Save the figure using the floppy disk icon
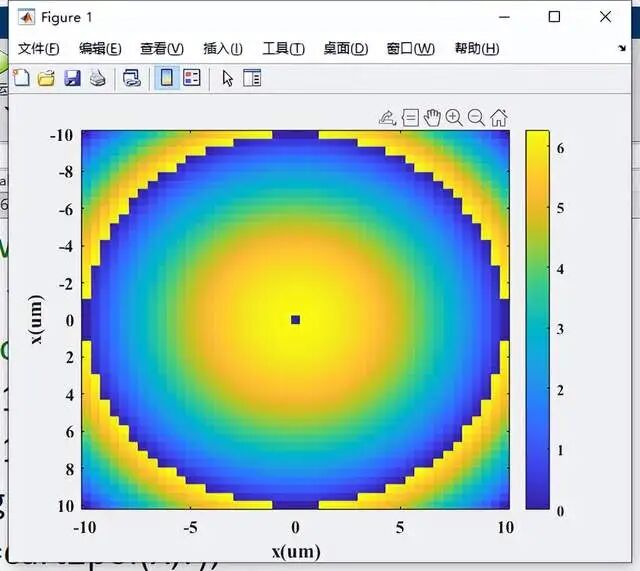The image size is (640, 571). tap(72, 78)
